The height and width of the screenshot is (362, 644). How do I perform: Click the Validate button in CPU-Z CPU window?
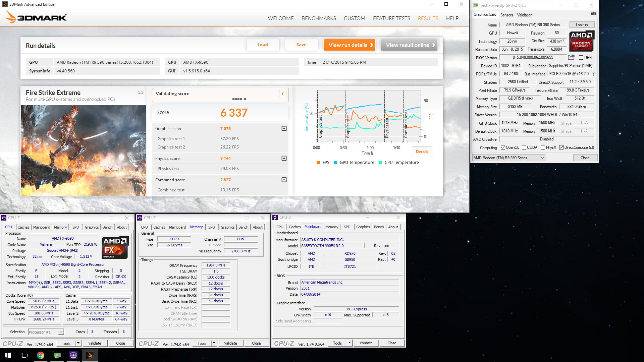95,343
